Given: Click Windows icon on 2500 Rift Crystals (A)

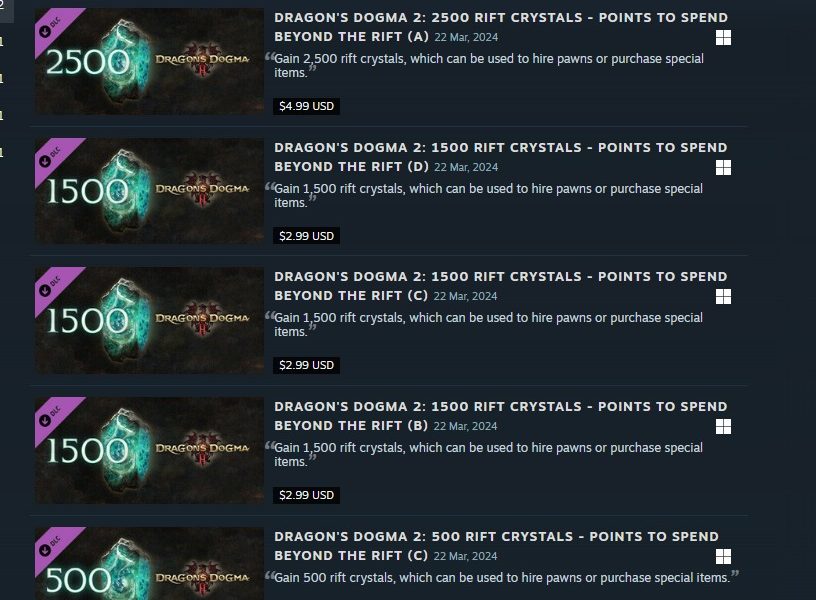Looking at the screenshot, I should [723, 37].
